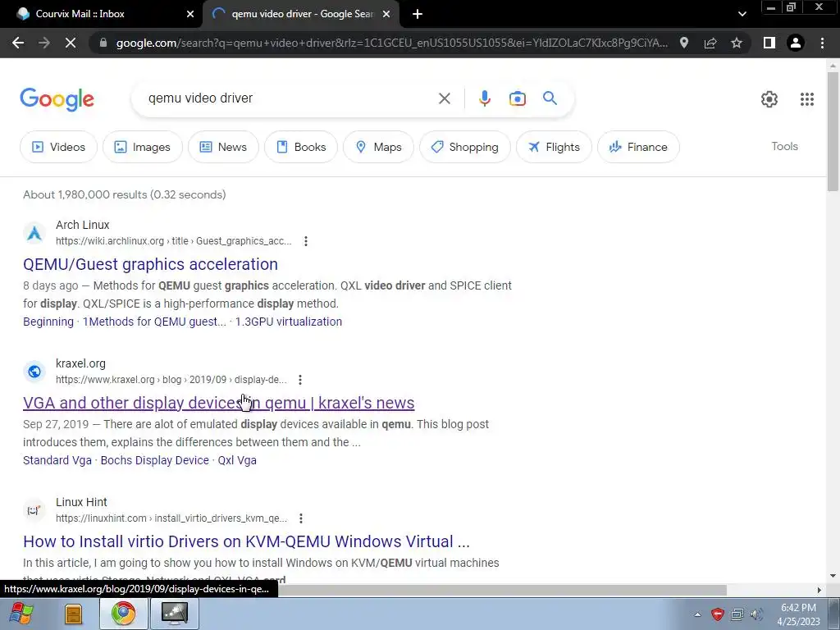Open the volume tray icon
This screenshot has width=840, height=630.
coord(756,614)
